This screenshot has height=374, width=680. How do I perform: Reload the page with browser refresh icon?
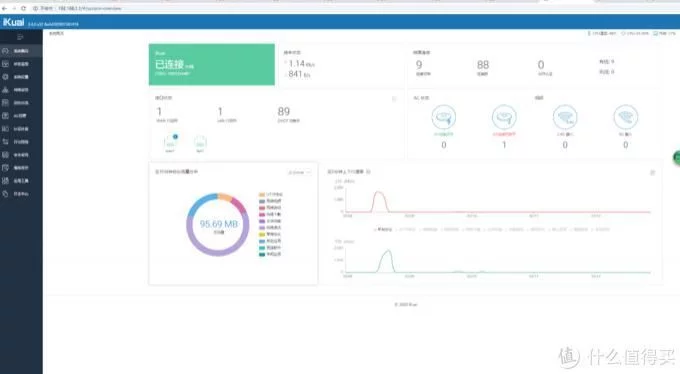click(x=23, y=8)
